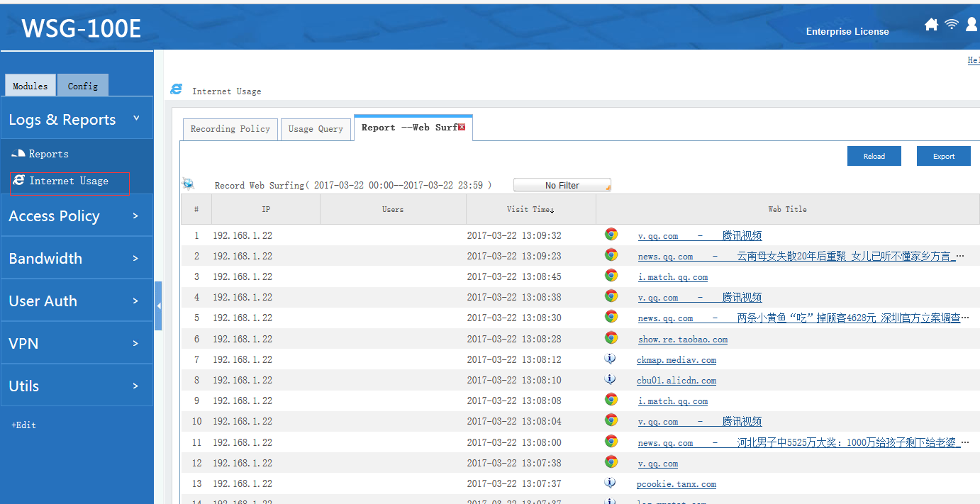
Task: Click the Reports pie chart icon
Action: [18, 154]
